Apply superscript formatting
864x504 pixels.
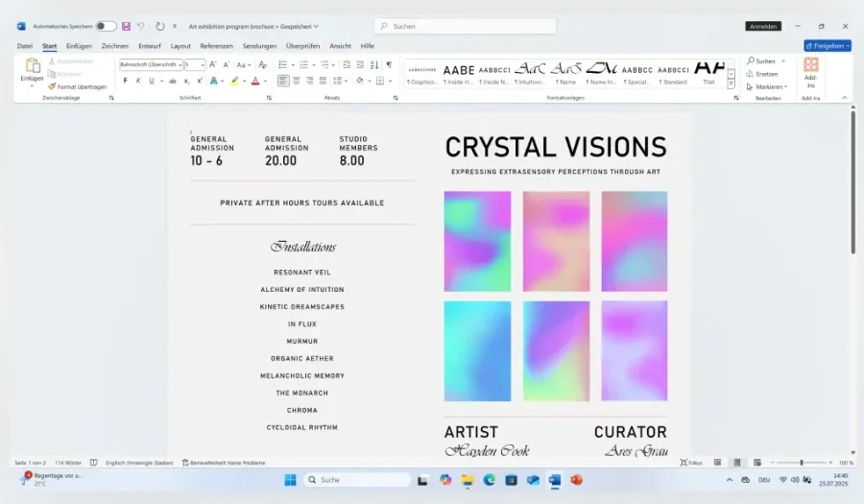199,81
